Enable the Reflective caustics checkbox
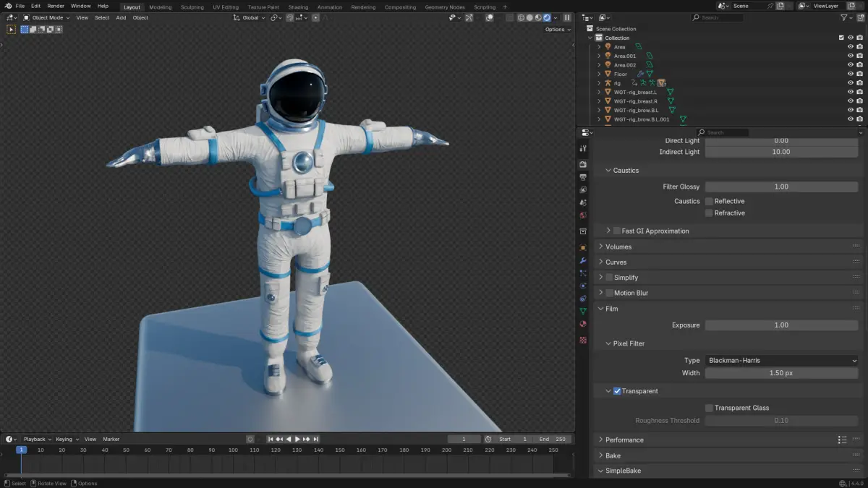 click(710, 202)
